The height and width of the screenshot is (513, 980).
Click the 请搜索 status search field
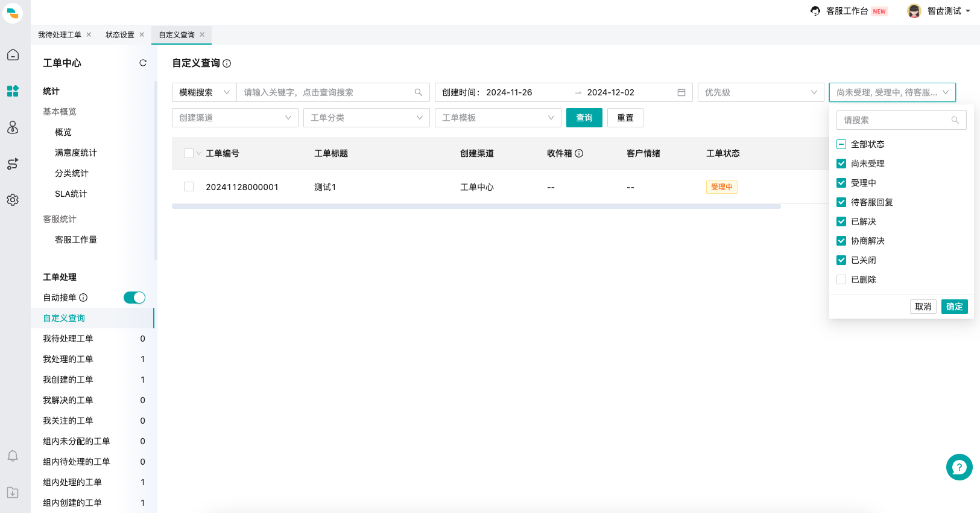pyautogui.click(x=902, y=120)
